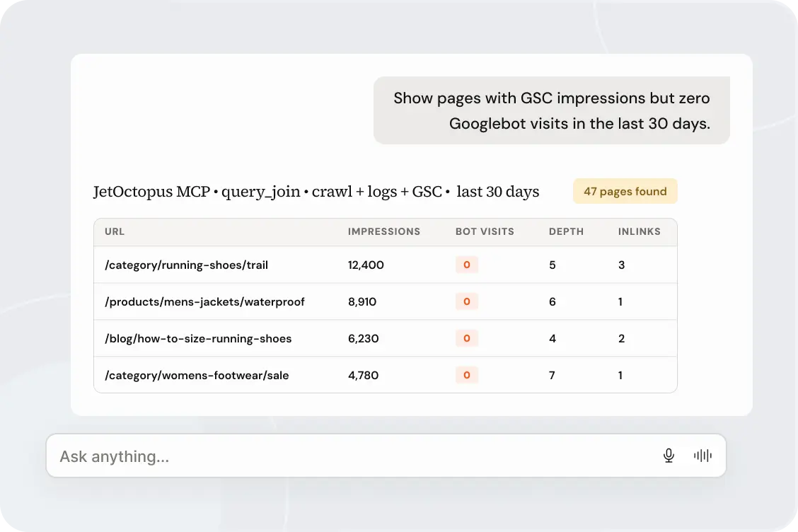798x532 pixels.
Task: Select the 4,780 impressions value
Action: pos(364,376)
